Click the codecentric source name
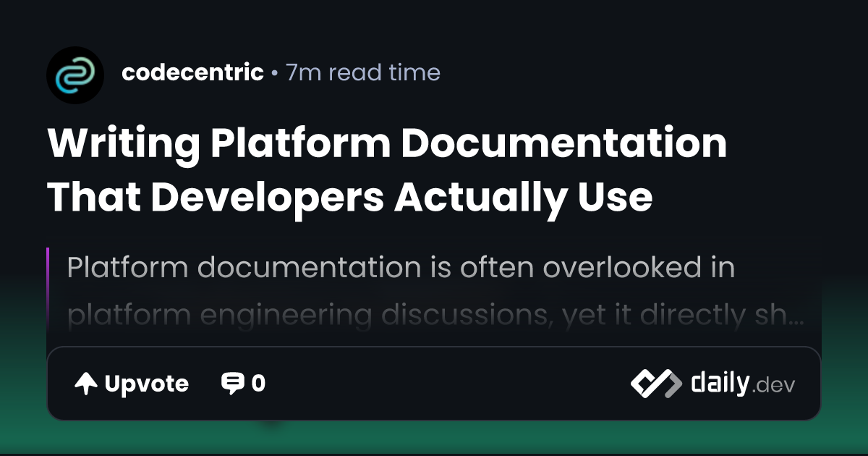The image size is (868, 456). tap(192, 72)
